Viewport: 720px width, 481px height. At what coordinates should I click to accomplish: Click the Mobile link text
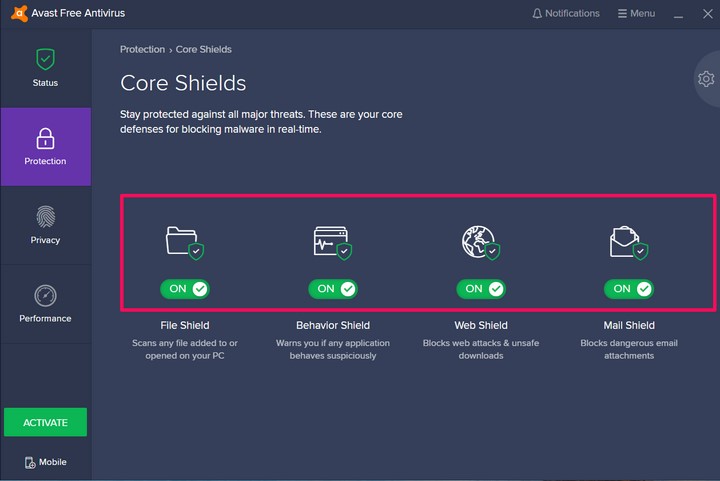(x=53, y=462)
